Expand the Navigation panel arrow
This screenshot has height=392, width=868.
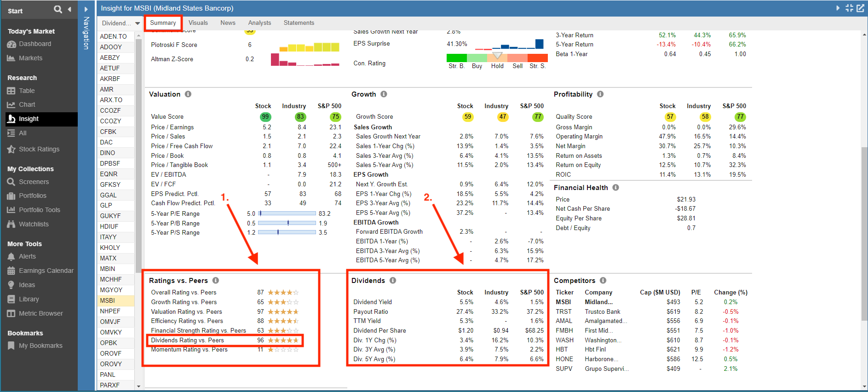[86, 9]
